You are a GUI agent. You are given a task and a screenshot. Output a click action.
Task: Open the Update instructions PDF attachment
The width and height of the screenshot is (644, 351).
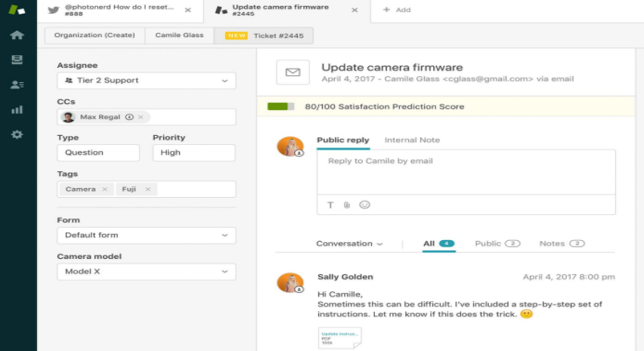pos(339,338)
